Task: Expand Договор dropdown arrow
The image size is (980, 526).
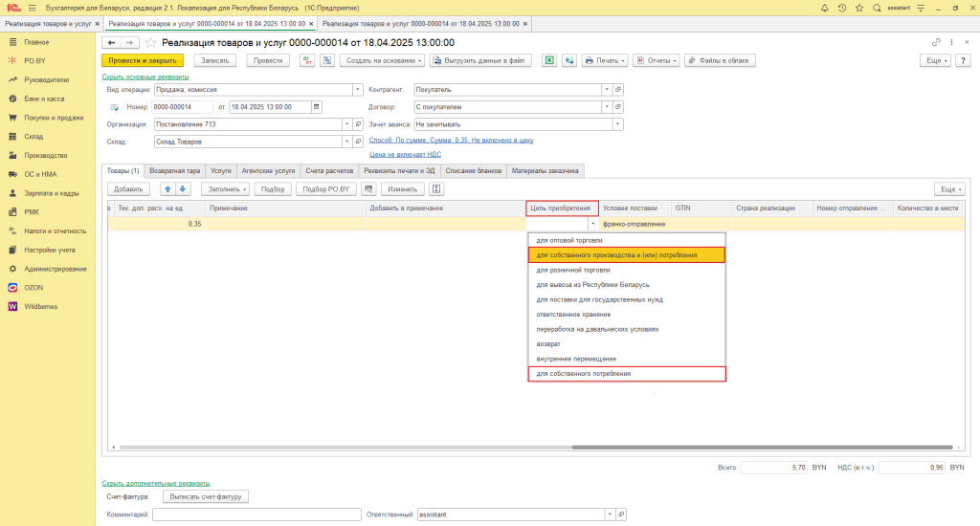Action: pos(607,107)
